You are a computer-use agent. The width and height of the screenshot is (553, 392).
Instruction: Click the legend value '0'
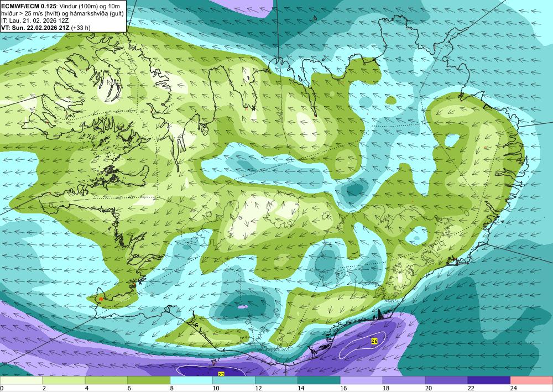(2, 388)
